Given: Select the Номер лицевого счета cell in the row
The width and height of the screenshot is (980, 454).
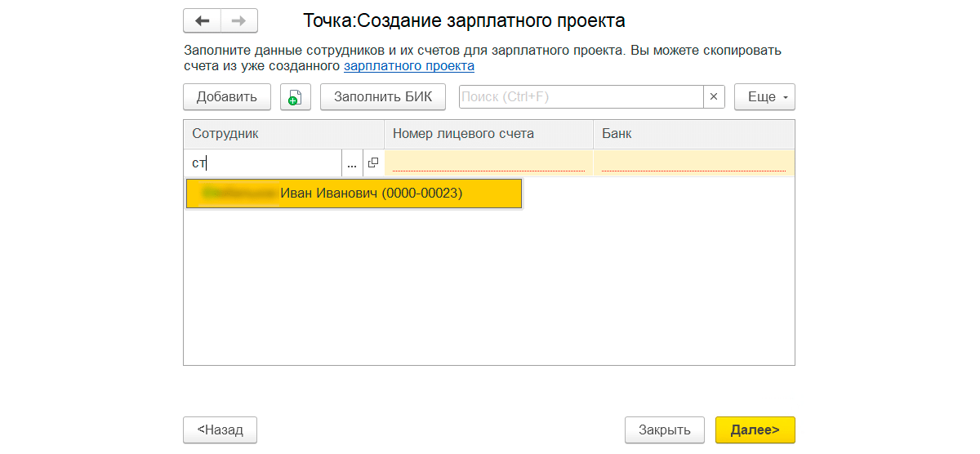Looking at the screenshot, I should point(488,163).
